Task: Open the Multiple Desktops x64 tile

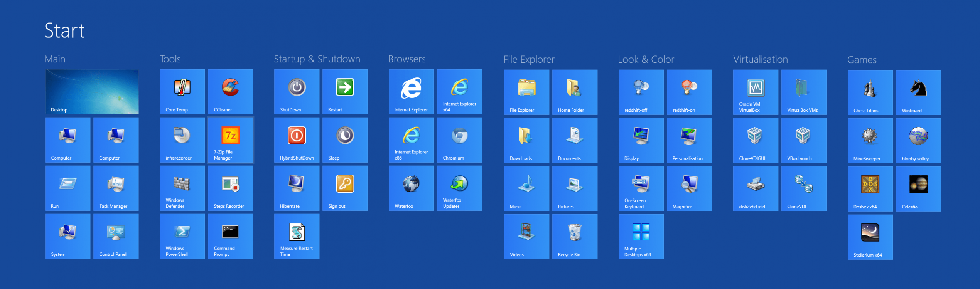Action: click(x=641, y=237)
